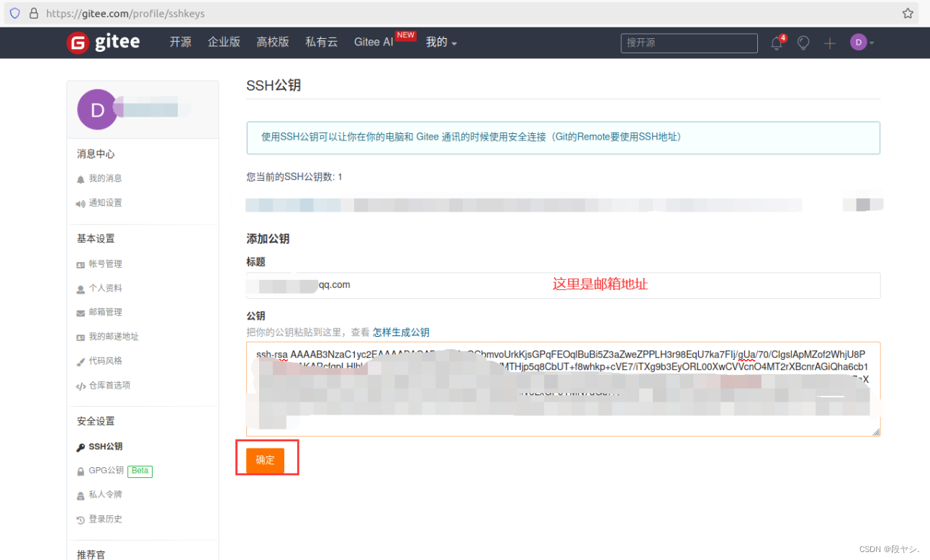The height and width of the screenshot is (560, 930).
Task: Click the plus icon to create new project
Action: (829, 43)
